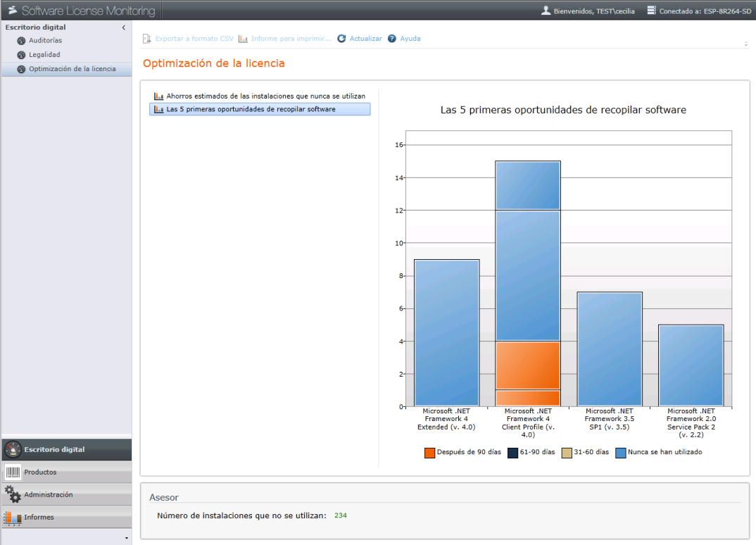Expand the toolbar overflow arrow at right
Viewport: 756px width, 545px height.
[x=746, y=44]
